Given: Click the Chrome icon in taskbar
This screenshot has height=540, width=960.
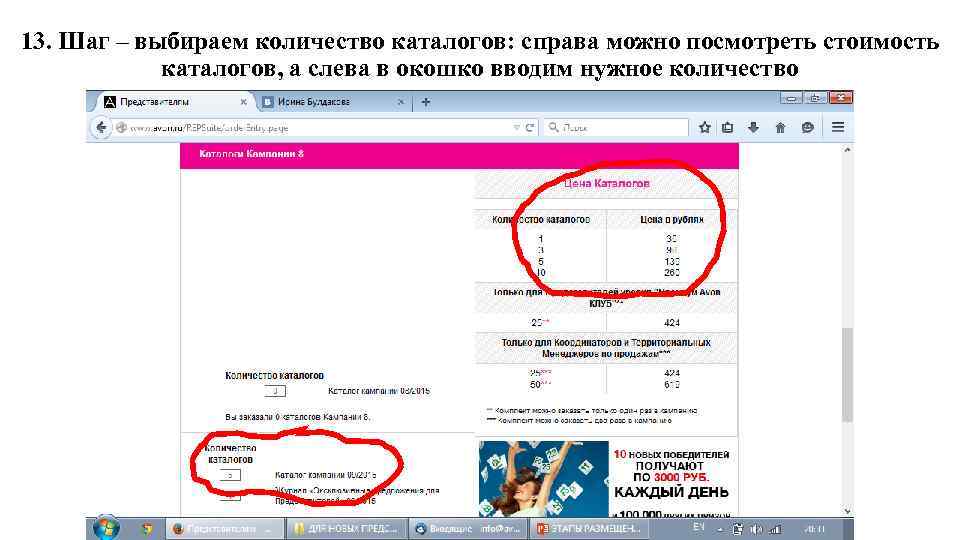Looking at the screenshot, I should 146,528.
